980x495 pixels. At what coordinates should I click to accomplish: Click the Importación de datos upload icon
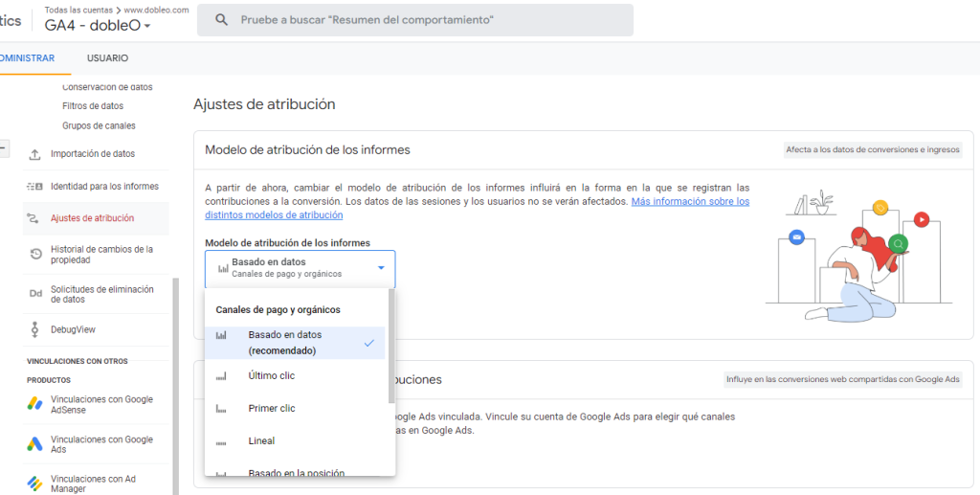[35, 154]
